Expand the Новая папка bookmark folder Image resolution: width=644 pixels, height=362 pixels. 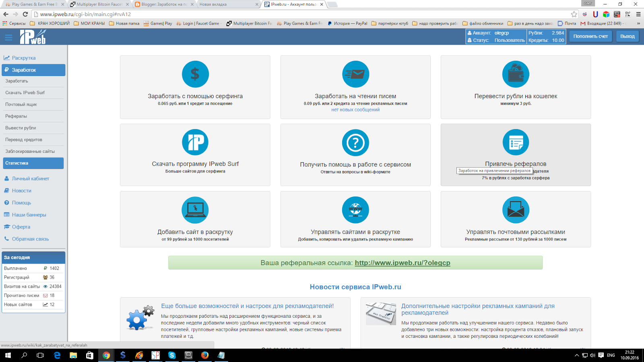(124, 23)
